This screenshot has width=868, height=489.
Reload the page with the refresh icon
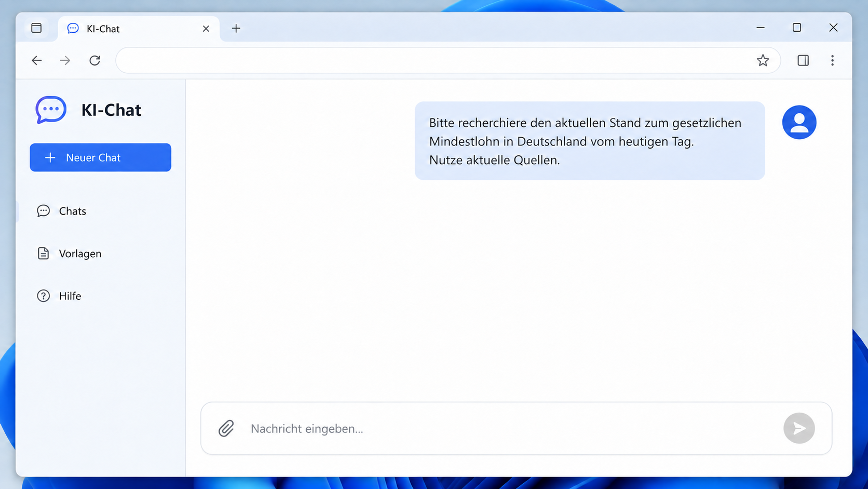(x=94, y=60)
